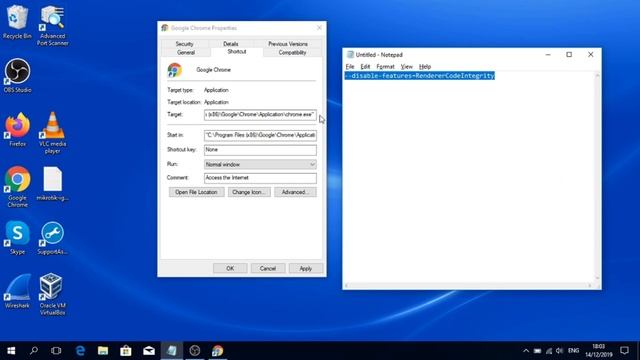Select the OBS Studio desktop icon
640x360 pixels.
click(x=17, y=76)
